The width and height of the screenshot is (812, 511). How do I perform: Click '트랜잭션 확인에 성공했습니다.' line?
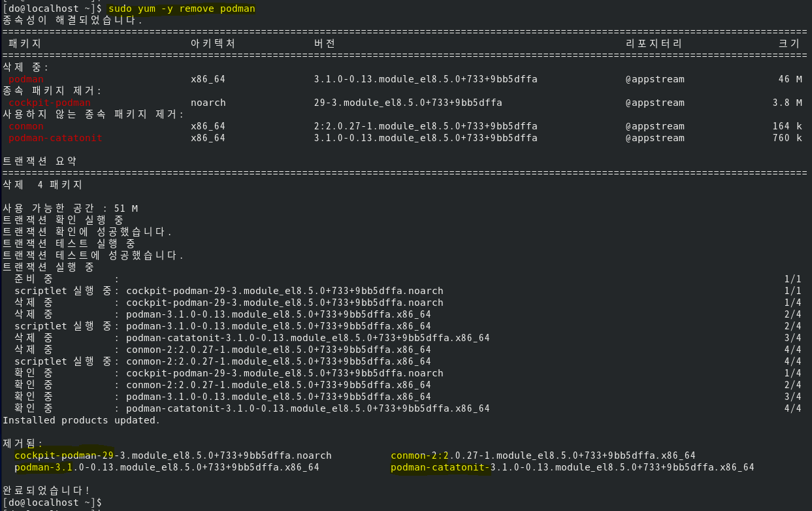(88, 232)
